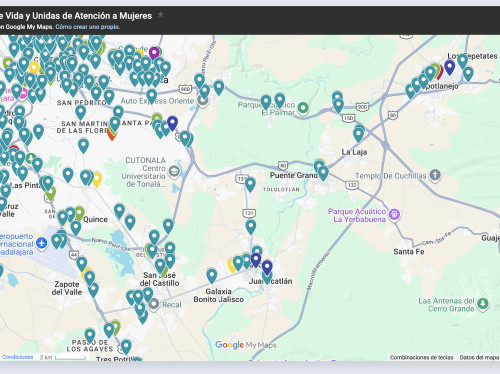
Task: Click the San José del Castillo label
Action: [159, 279]
